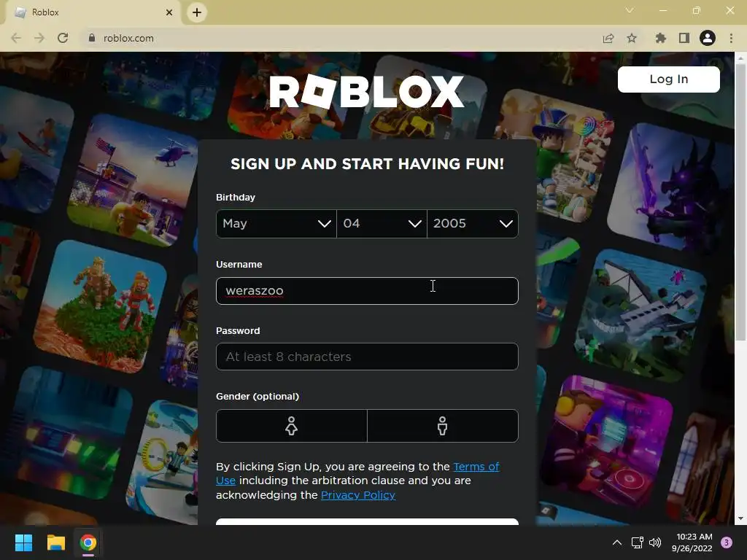Open the Chrome extensions puzzle icon
Screen dimensions: 747x560
pyautogui.click(x=661, y=38)
